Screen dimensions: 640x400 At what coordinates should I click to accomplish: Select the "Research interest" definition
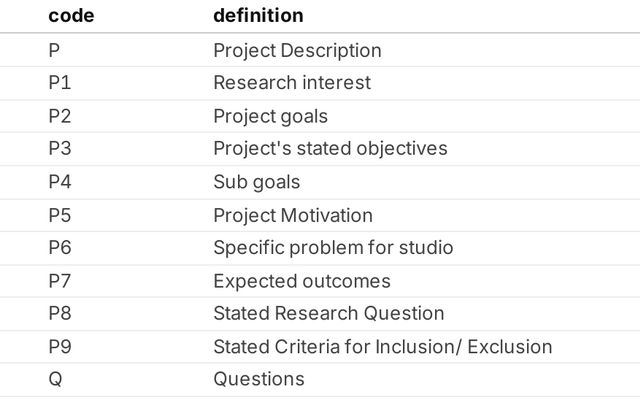tap(291, 83)
